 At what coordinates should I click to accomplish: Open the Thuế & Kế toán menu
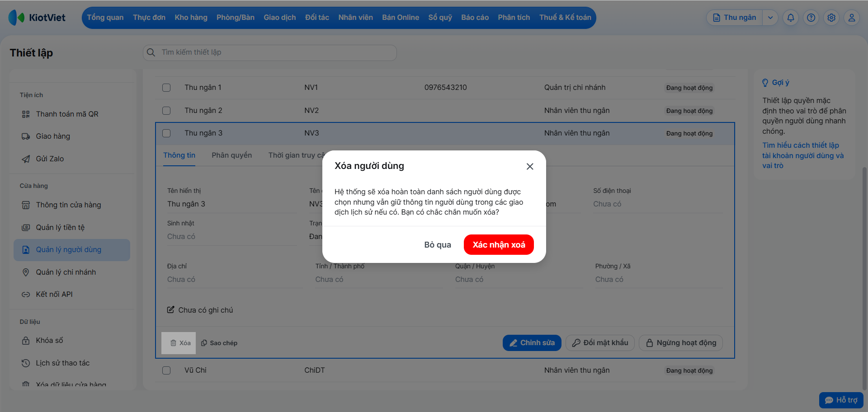pos(565,18)
